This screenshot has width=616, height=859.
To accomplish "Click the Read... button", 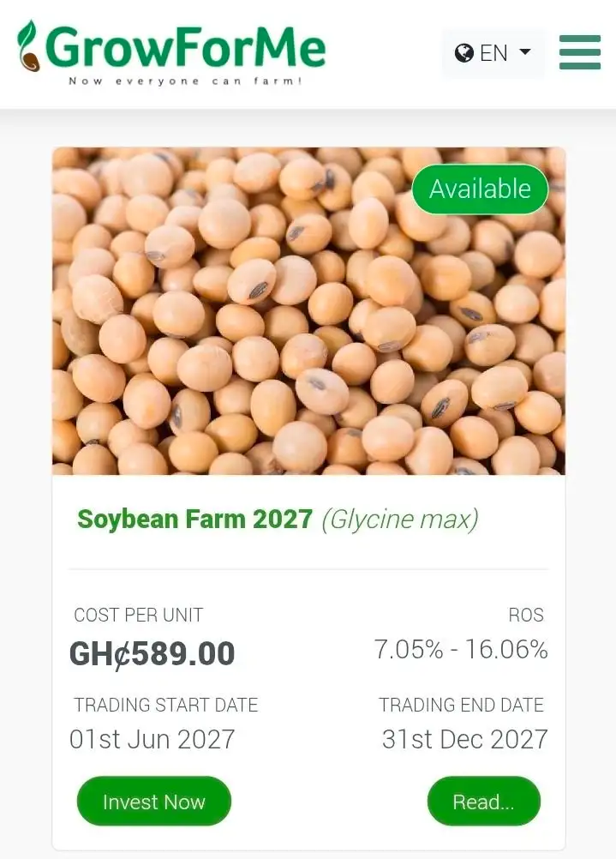I will click(483, 801).
